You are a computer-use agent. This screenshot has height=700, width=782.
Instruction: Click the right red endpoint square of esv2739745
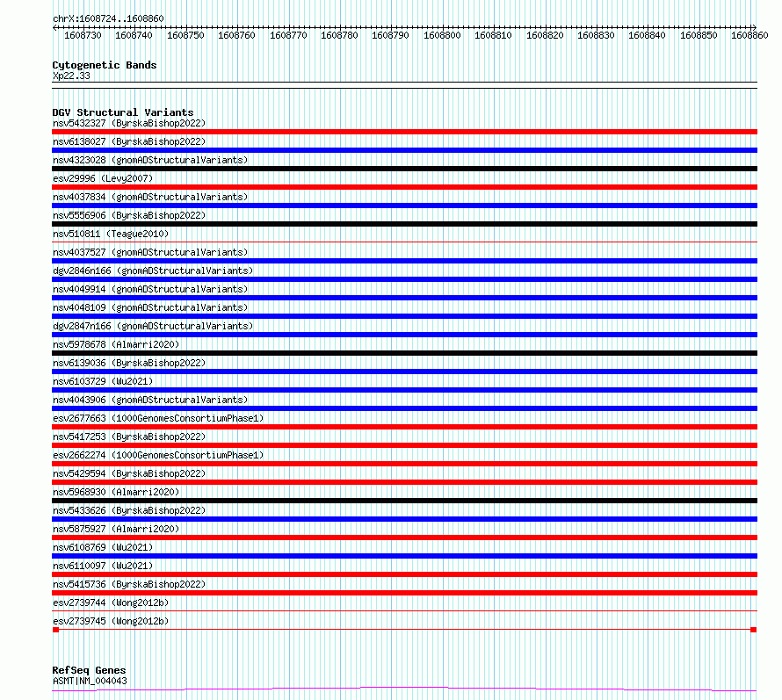[754, 630]
